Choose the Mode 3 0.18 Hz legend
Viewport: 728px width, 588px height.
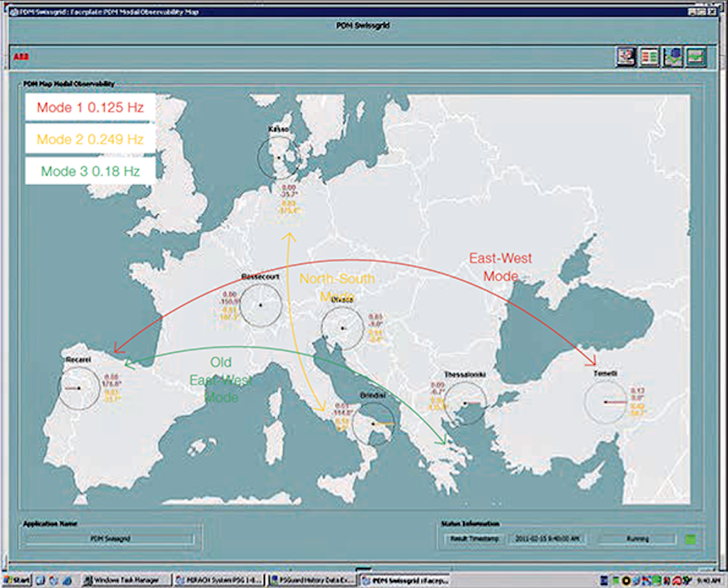pyautogui.click(x=90, y=171)
